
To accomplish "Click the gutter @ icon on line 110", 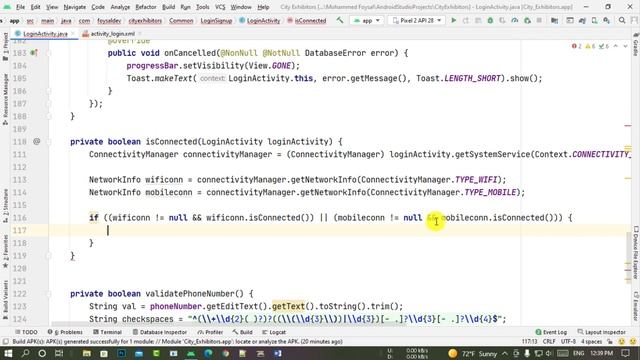I will [36, 141].
